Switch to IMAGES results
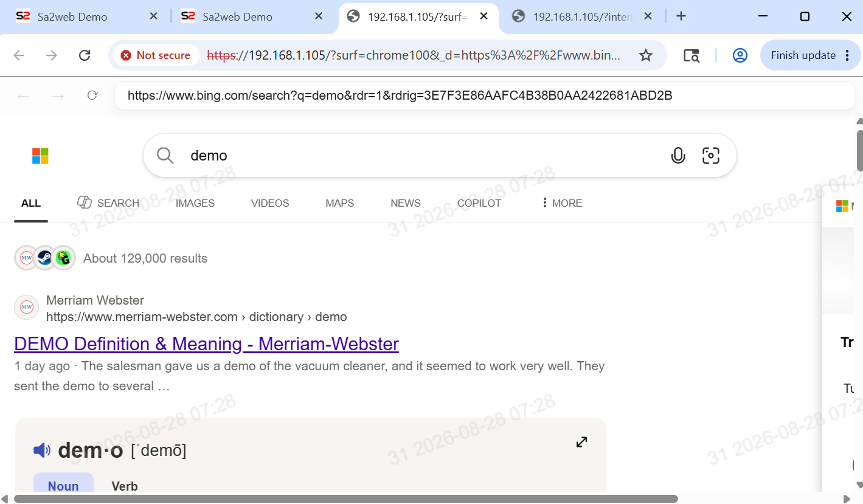 pos(195,203)
